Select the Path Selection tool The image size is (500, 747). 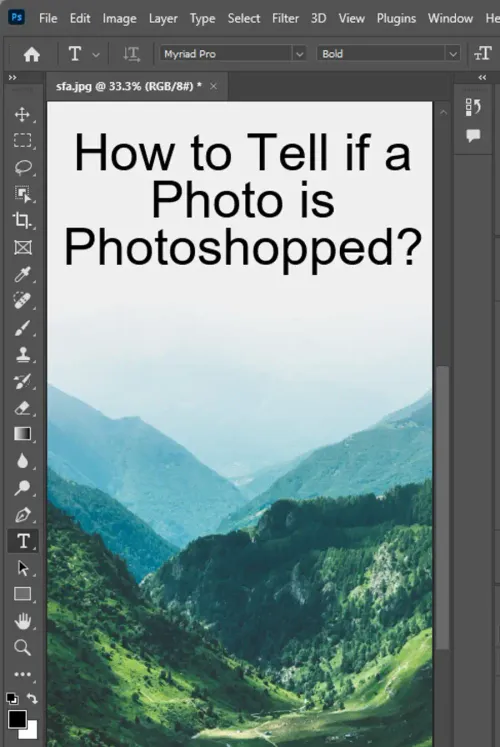tap(22, 568)
